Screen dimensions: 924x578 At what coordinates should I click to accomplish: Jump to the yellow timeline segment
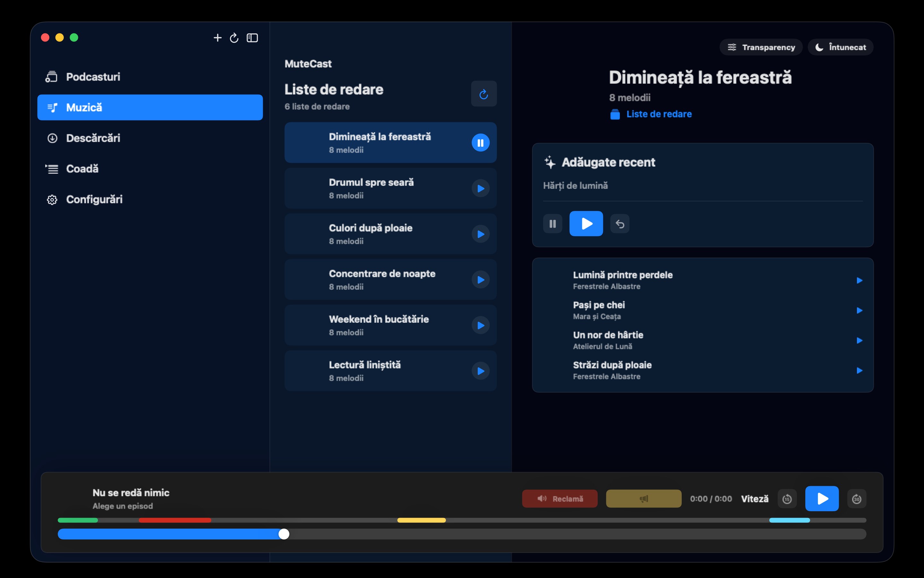pos(422,520)
